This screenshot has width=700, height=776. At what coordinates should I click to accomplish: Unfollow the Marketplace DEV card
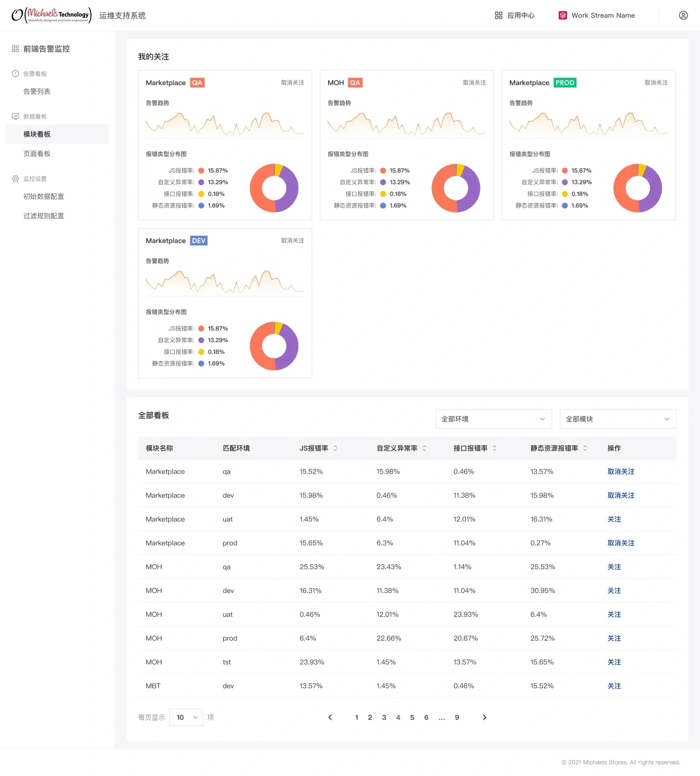[293, 241]
